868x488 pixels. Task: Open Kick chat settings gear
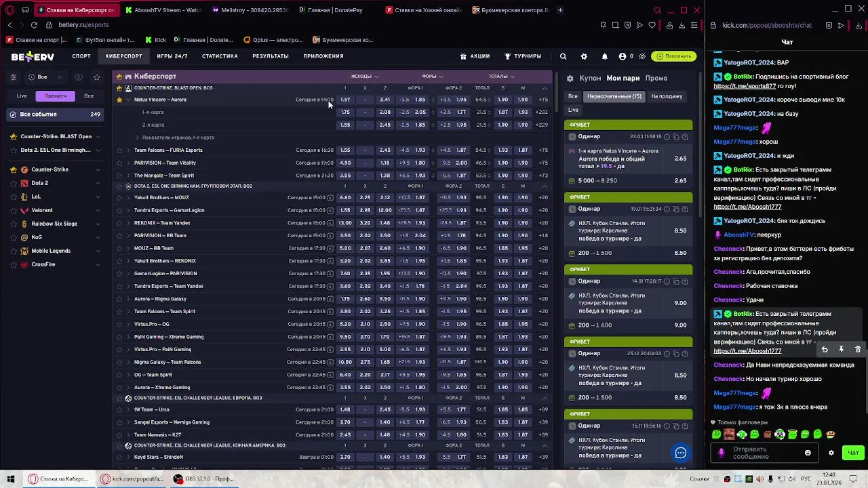point(831,453)
